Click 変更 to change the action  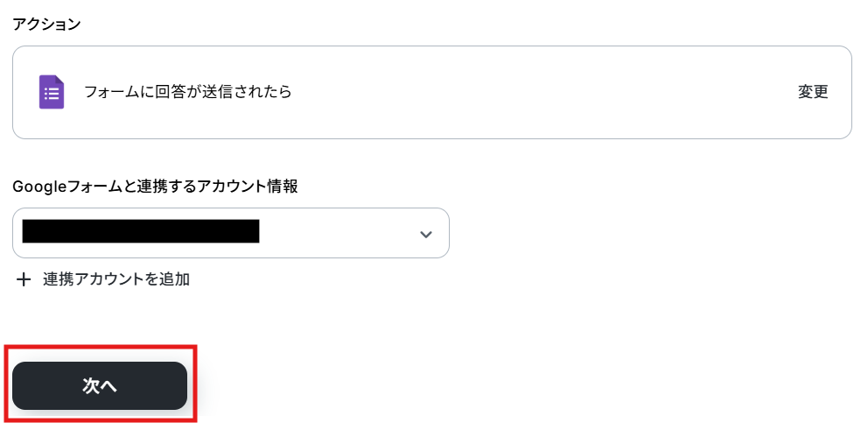pyautogui.click(x=813, y=92)
